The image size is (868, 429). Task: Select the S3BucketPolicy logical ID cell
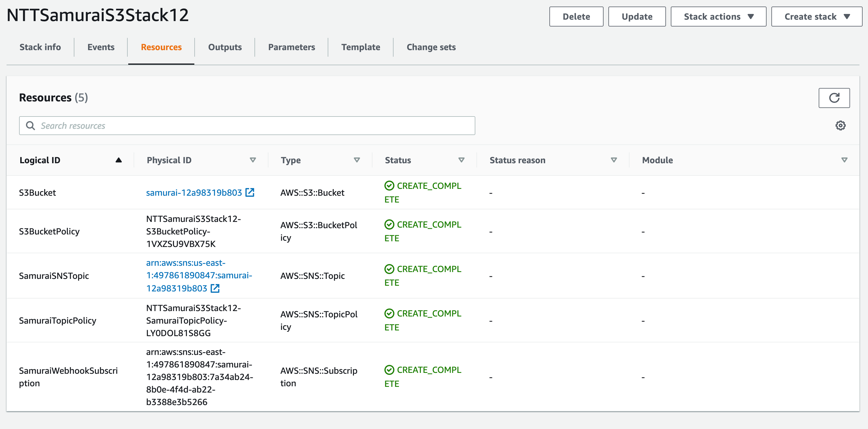coord(49,231)
